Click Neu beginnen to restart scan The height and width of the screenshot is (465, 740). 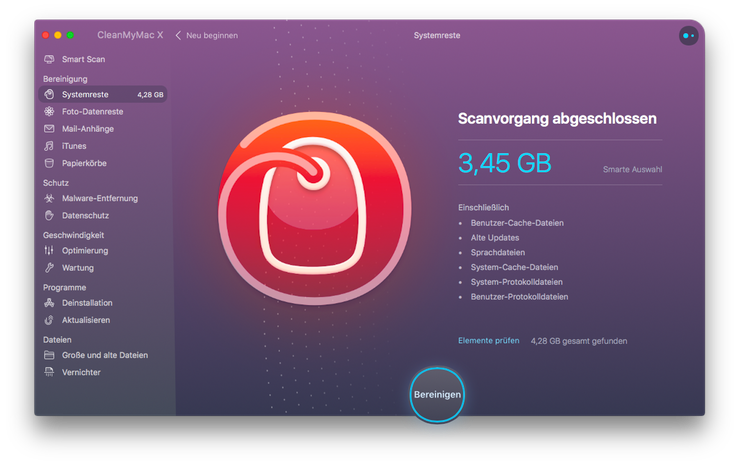(x=212, y=35)
